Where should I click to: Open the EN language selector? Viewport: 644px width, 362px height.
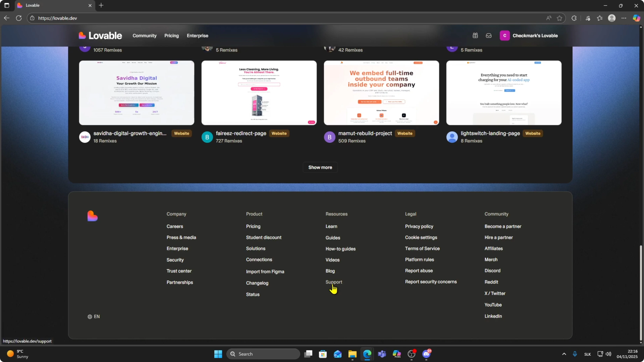tap(94, 317)
